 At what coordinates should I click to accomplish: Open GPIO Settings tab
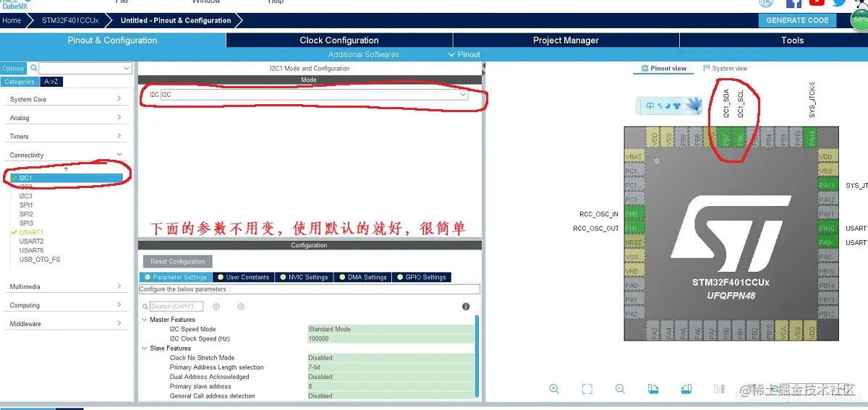point(421,277)
